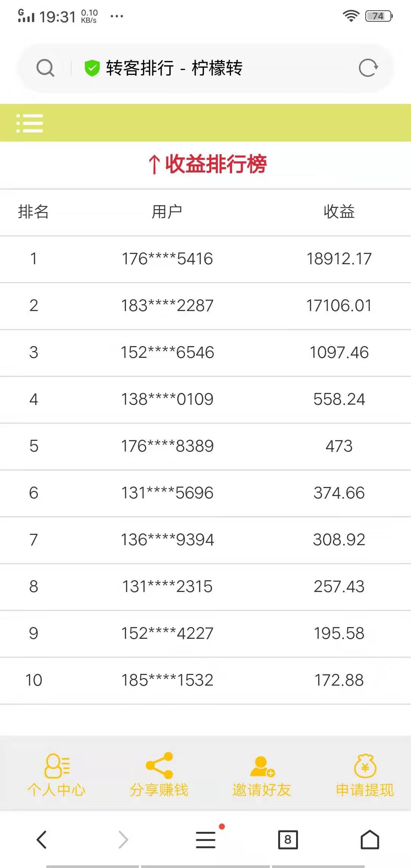
Task: Tap 申请提现 tab
Action: click(365, 775)
